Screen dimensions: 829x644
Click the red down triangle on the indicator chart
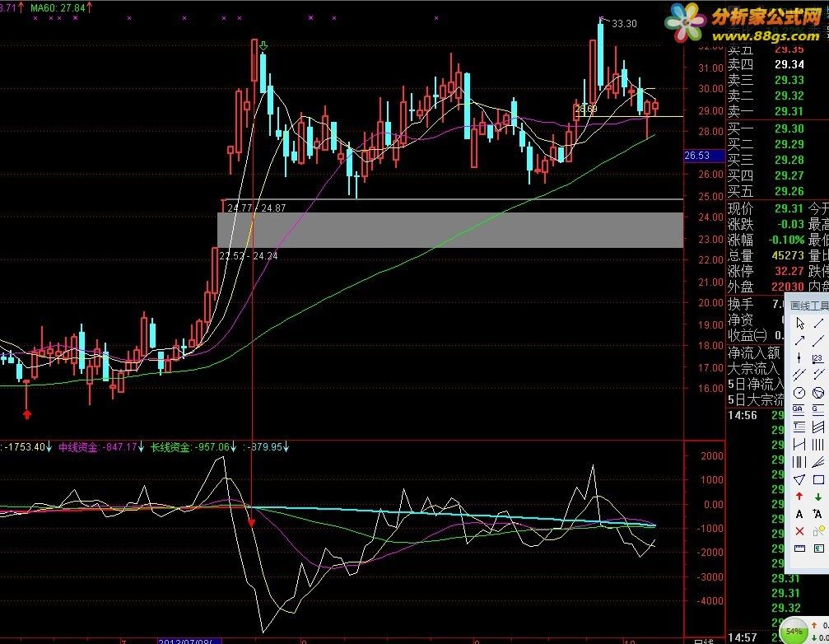tap(252, 523)
